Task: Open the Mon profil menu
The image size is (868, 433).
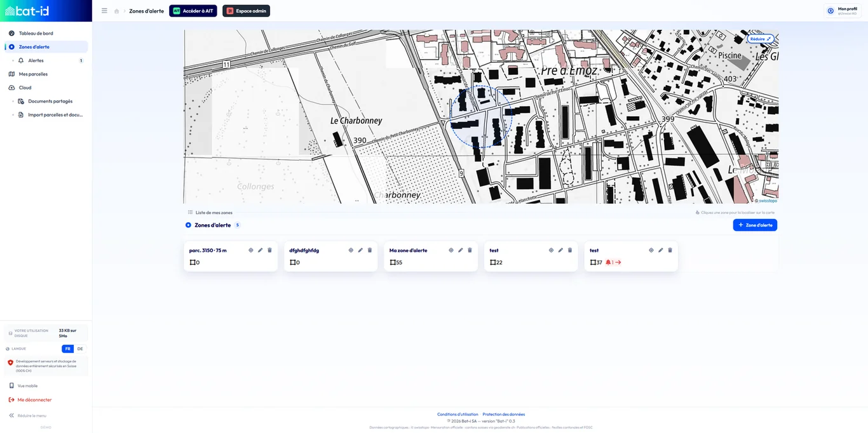Action: (843, 11)
